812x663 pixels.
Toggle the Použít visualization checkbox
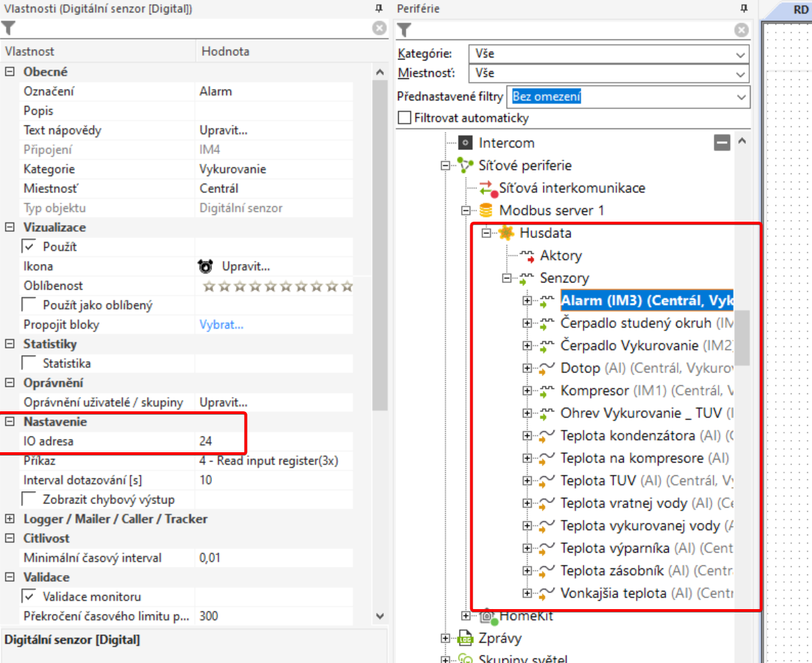[29, 246]
